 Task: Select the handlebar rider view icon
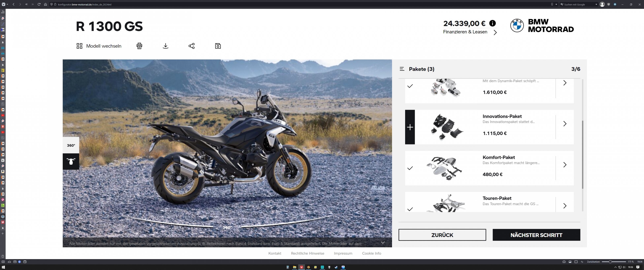[x=71, y=161]
